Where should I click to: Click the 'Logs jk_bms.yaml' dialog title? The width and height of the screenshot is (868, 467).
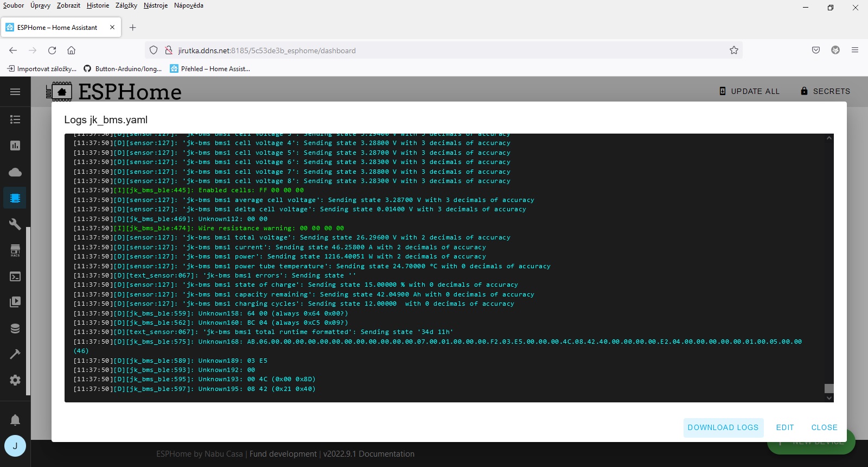(x=106, y=120)
